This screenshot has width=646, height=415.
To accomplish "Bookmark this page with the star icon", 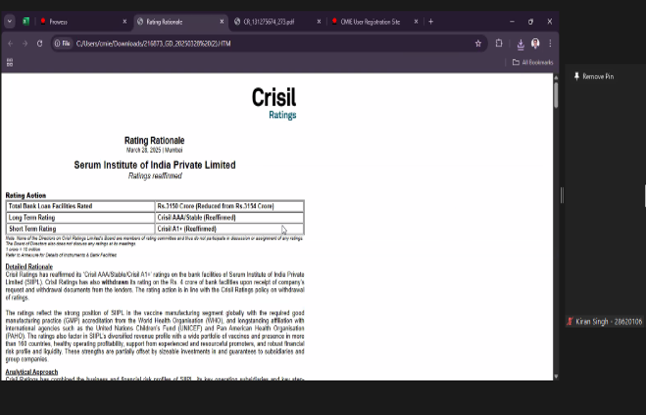I will (476, 43).
